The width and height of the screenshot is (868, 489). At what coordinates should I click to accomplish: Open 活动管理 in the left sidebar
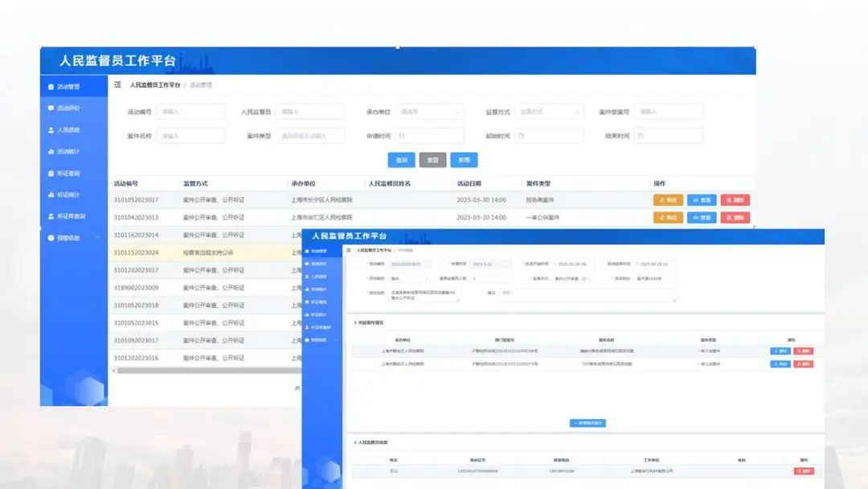click(68, 86)
